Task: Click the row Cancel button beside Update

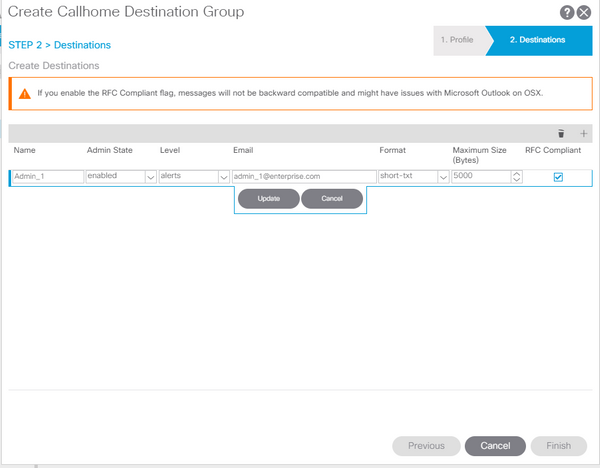Action: 332,198
